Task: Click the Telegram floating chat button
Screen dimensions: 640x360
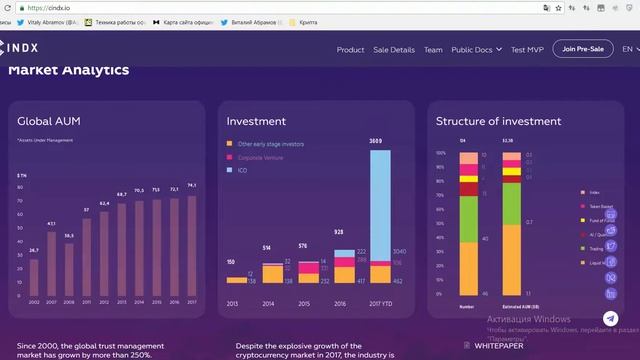Action: click(x=611, y=318)
